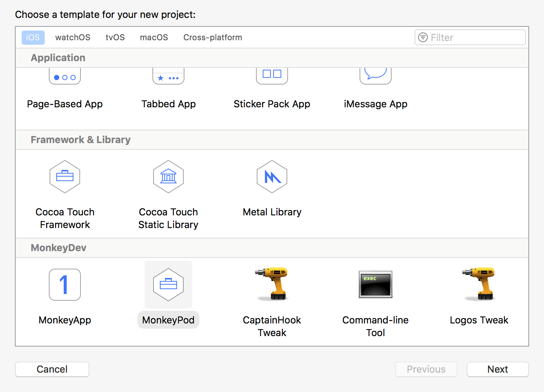Click the "Cocoa Touch Framework" label
This screenshot has height=392, width=544.
click(65, 218)
